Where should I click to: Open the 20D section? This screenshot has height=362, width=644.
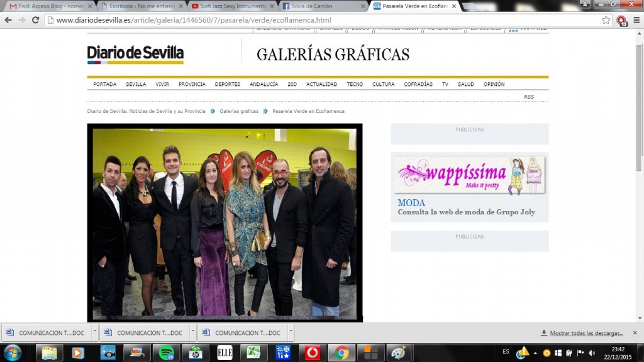(292, 84)
